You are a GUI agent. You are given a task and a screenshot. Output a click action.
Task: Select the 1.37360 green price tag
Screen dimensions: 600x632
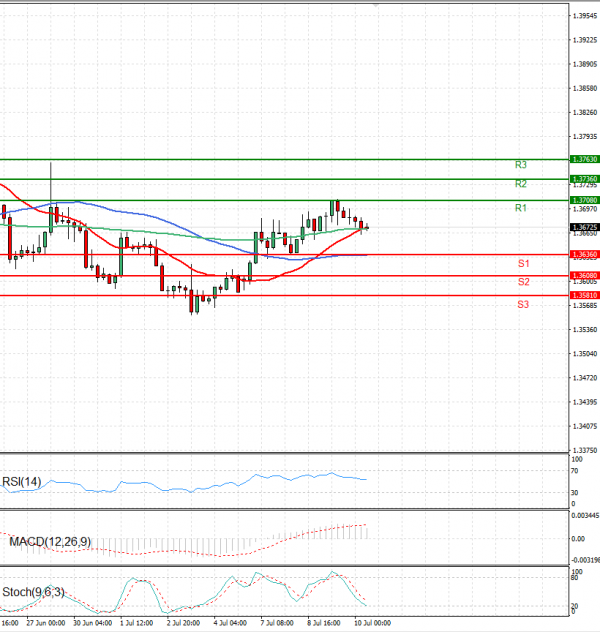tap(585, 179)
